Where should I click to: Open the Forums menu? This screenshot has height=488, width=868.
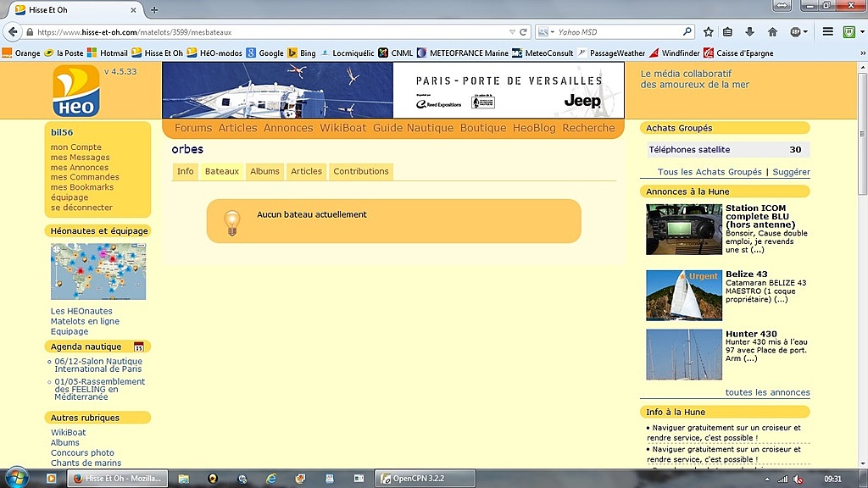(x=193, y=128)
